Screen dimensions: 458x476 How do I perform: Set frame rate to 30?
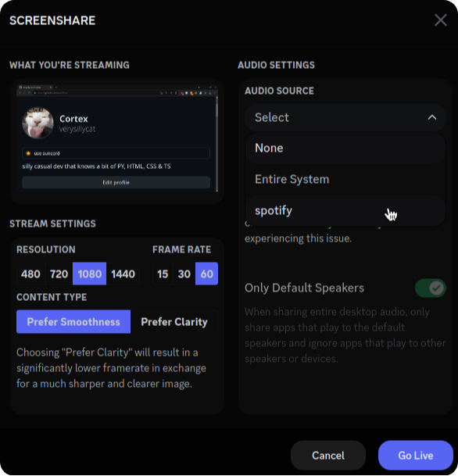coord(184,274)
